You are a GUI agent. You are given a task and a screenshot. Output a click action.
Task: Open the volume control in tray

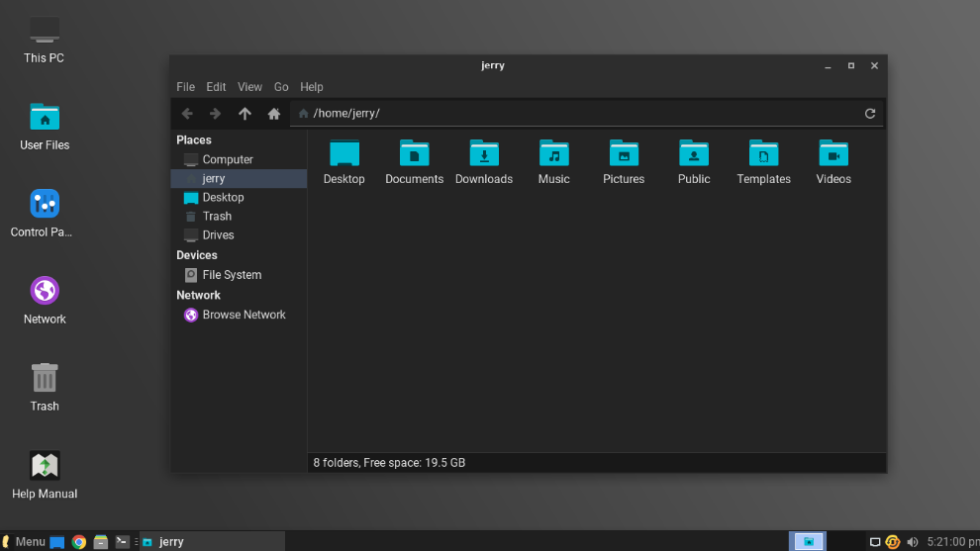[x=913, y=542]
